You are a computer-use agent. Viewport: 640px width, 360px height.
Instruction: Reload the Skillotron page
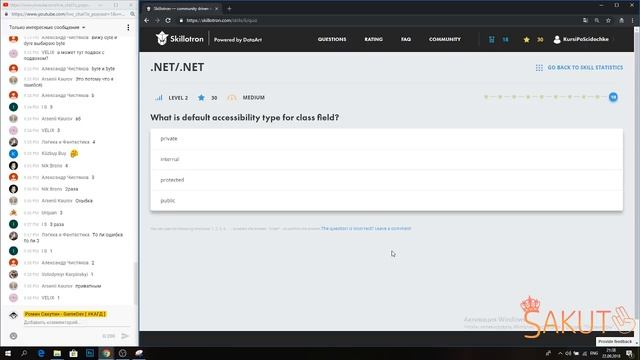click(x=168, y=20)
